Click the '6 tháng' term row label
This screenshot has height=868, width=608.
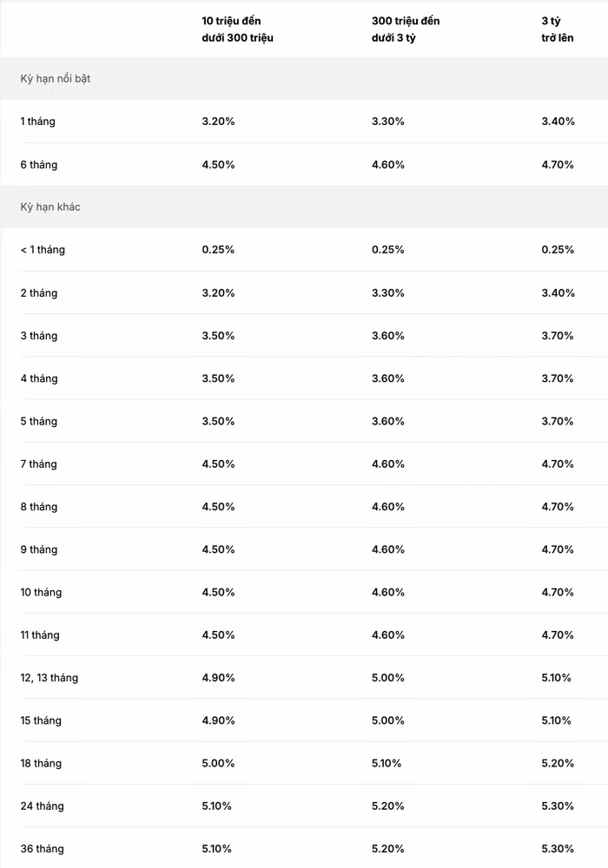tap(38, 165)
